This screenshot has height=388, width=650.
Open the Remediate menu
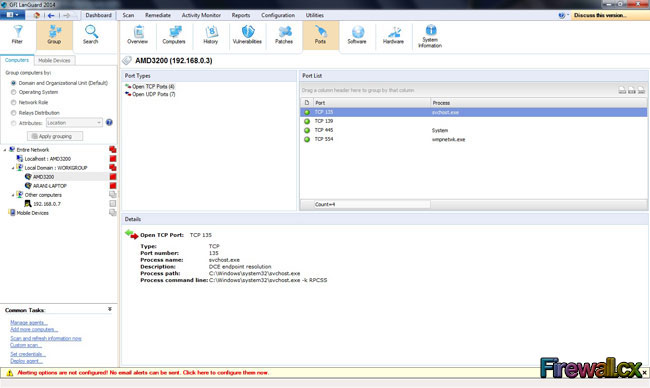pyautogui.click(x=158, y=15)
